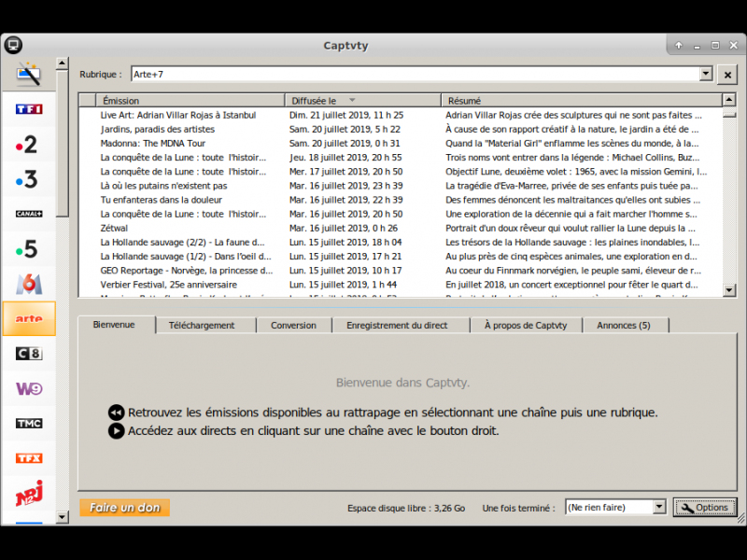Select the France 2 channel icon
This screenshot has height=560, width=747.
pyautogui.click(x=29, y=144)
